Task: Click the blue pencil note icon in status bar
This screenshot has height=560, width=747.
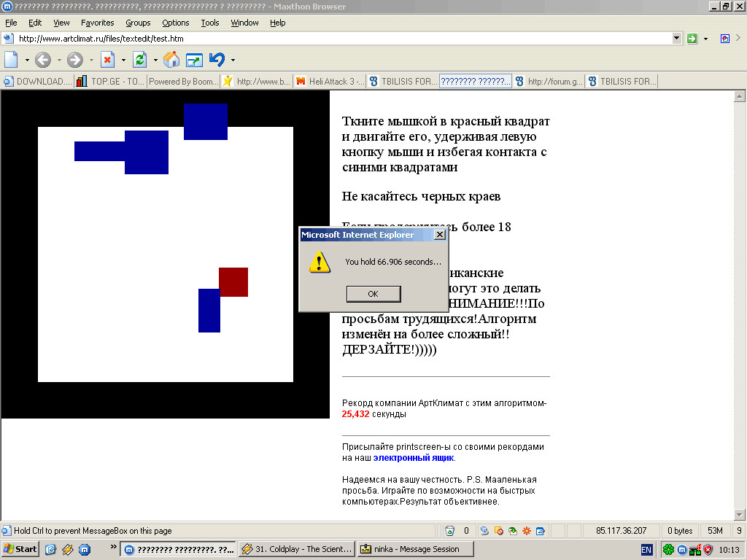Action: click(x=541, y=531)
